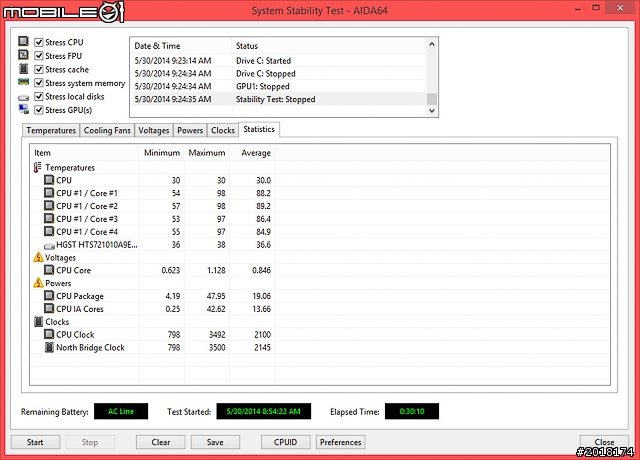The height and width of the screenshot is (460, 640).
Task: Switch to the Voltages tab
Action: [153, 130]
